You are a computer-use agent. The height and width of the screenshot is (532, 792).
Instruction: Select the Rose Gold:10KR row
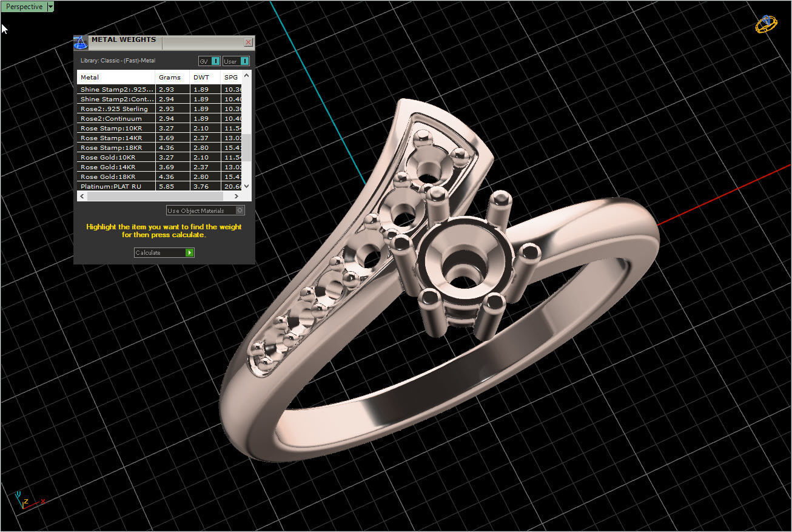pos(160,157)
